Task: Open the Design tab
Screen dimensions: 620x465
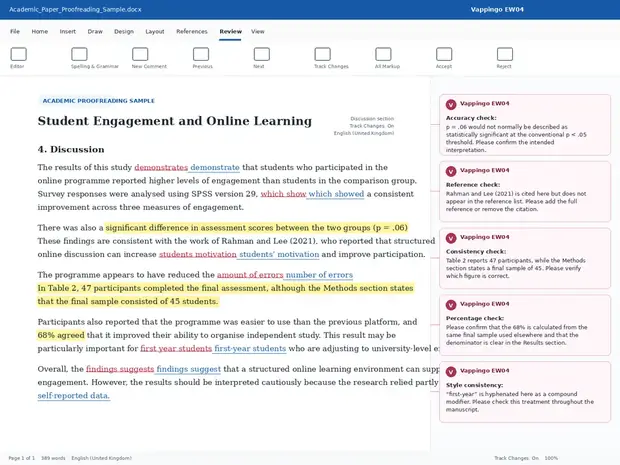Action: [124, 31]
